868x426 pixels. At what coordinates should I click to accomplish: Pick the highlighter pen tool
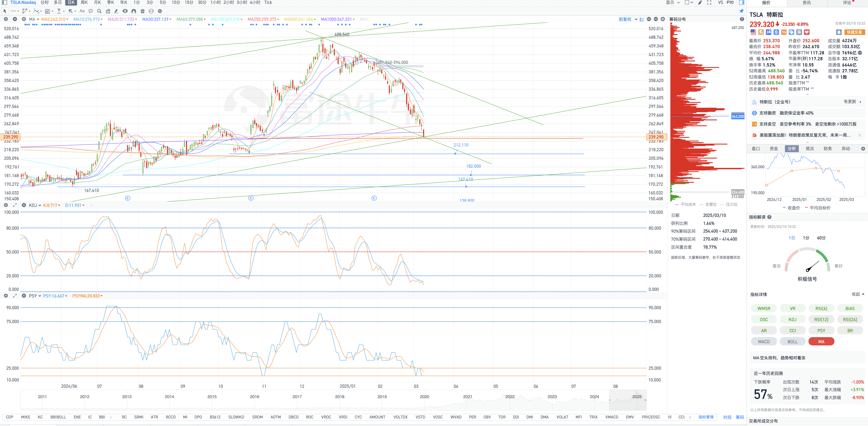click(x=116, y=11)
